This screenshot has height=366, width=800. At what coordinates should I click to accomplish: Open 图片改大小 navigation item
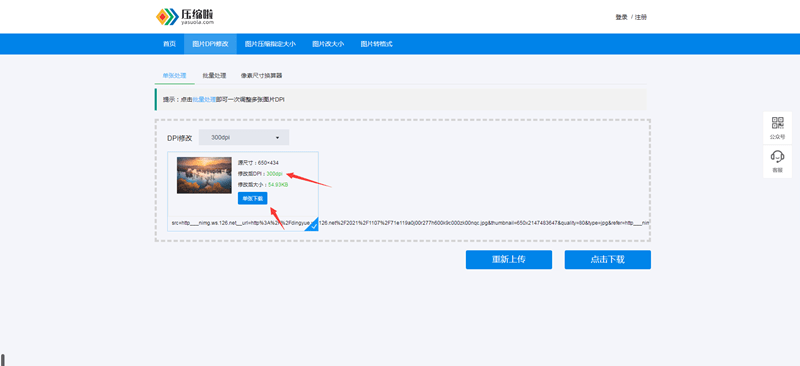click(x=328, y=44)
